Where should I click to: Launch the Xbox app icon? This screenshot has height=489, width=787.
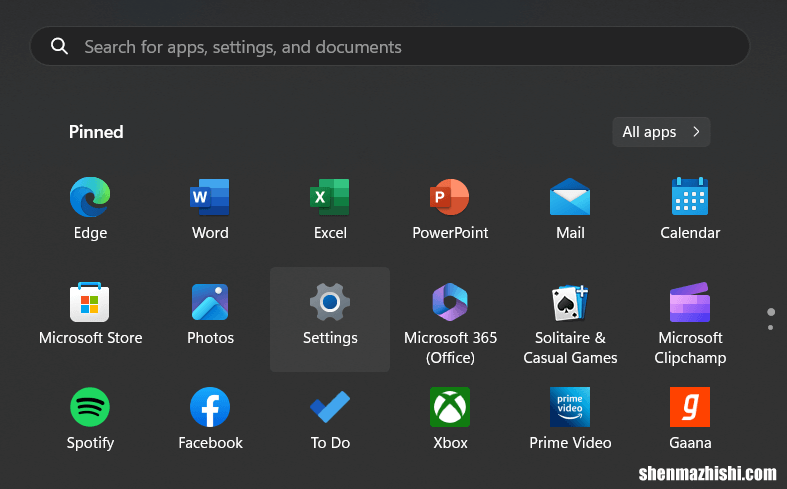click(x=450, y=407)
